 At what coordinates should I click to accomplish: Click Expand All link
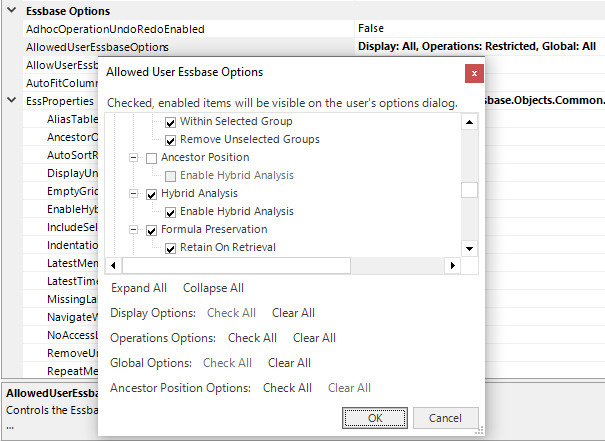pos(139,288)
